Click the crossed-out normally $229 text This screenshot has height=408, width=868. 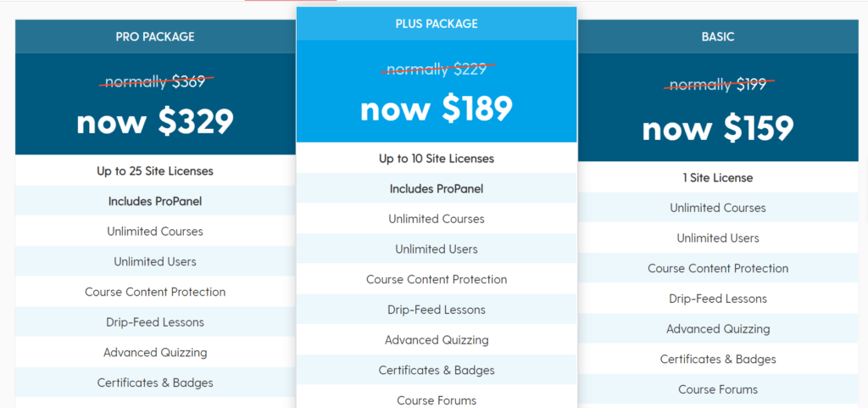437,70
